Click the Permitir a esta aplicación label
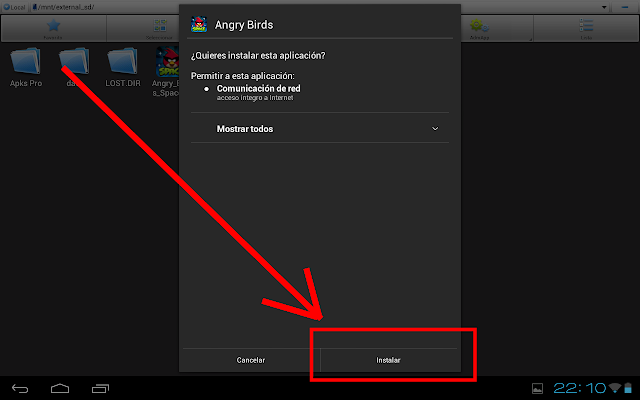The height and width of the screenshot is (400, 640). pyautogui.click(x=242, y=76)
